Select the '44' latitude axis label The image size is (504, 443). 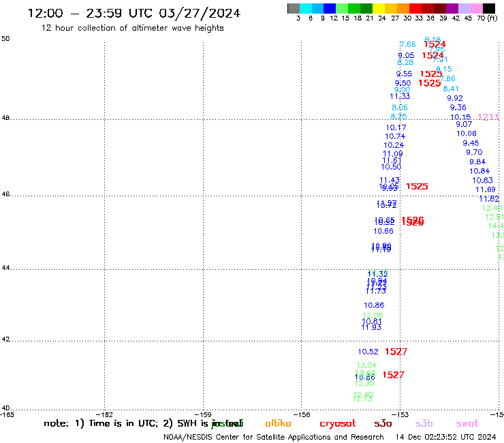(x=5, y=268)
